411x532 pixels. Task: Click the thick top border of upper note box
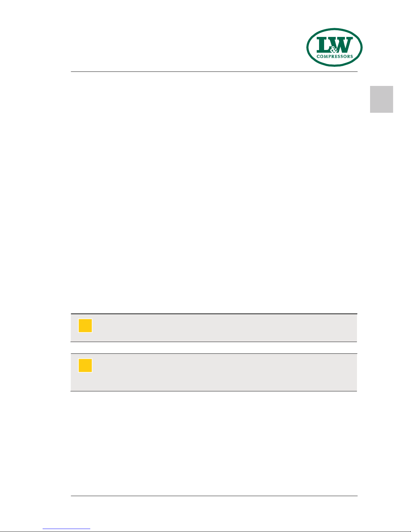click(x=214, y=314)
